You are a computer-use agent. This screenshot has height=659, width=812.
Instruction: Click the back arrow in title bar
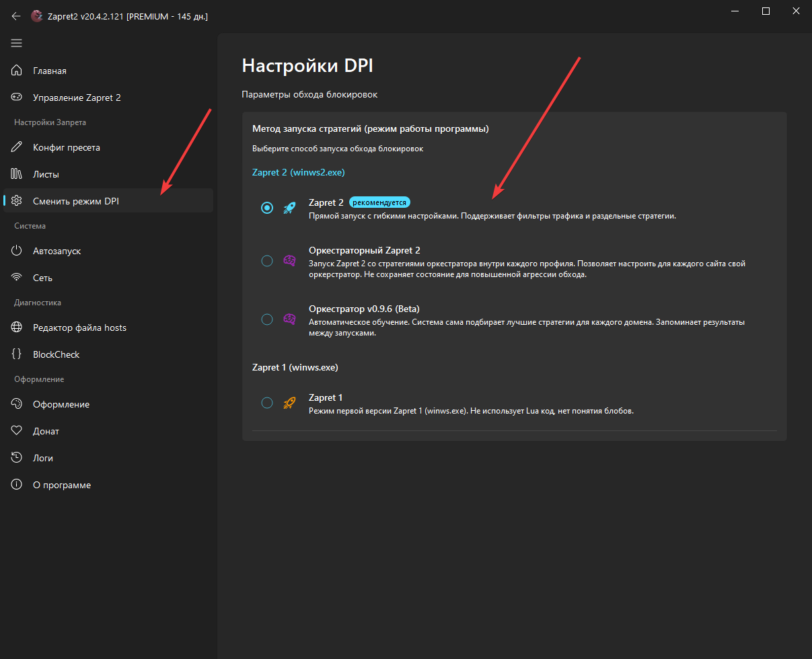click(16, 16)
